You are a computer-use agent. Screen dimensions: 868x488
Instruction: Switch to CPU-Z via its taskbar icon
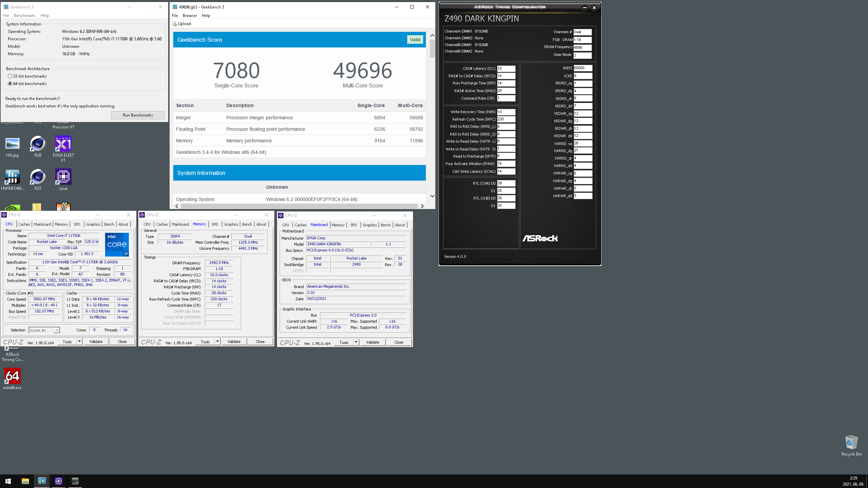(x=58, y=481)
